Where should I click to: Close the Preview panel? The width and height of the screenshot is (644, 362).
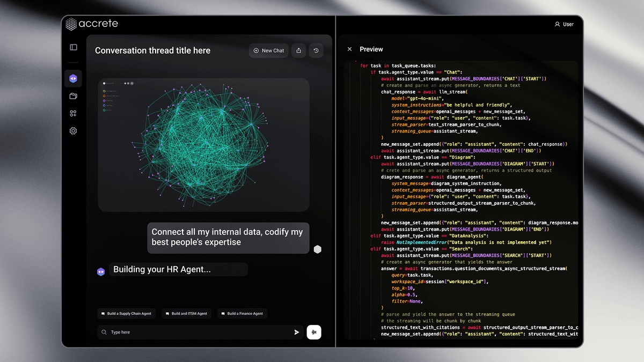click(350, 49)
